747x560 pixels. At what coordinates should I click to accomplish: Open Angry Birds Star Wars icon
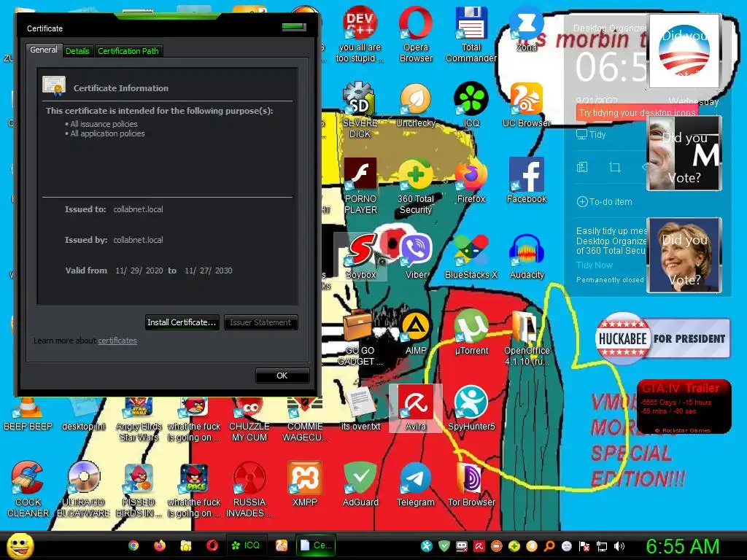pos(139,420)
